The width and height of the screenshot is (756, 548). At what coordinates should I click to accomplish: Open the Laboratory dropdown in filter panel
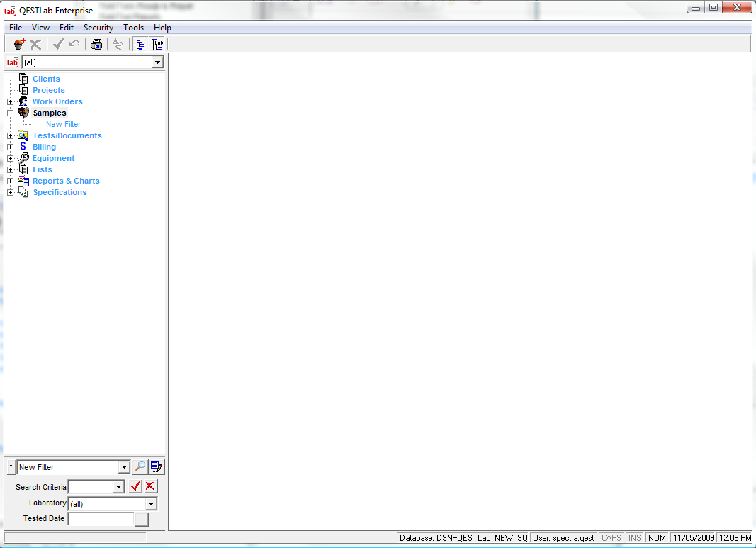tap(151, 504)
